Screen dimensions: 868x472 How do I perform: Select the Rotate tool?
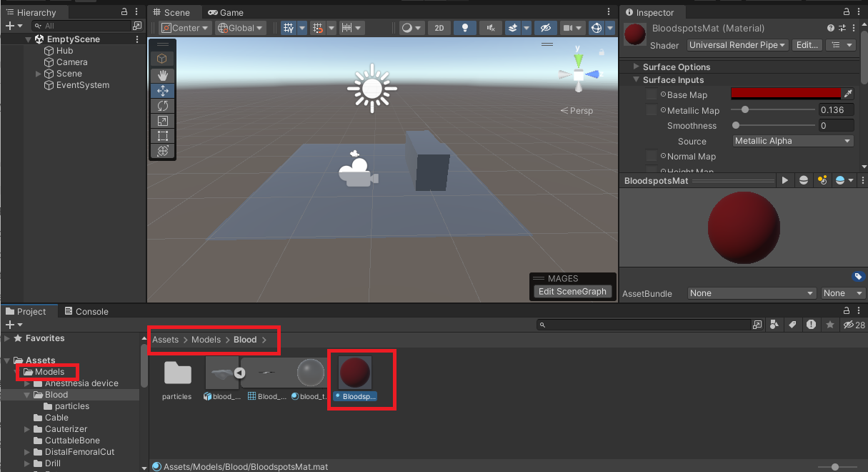162,106
